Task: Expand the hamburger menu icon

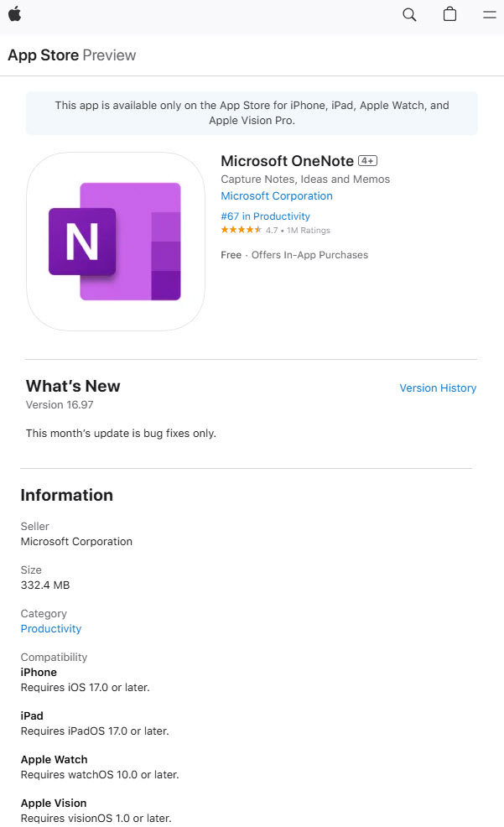Action: pyautogui.click(x=490, y=14)
